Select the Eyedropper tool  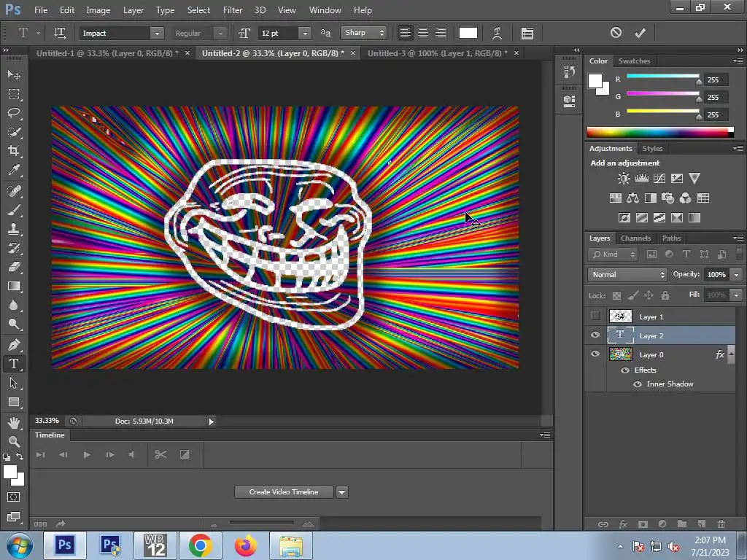click(x=14, y=170)
